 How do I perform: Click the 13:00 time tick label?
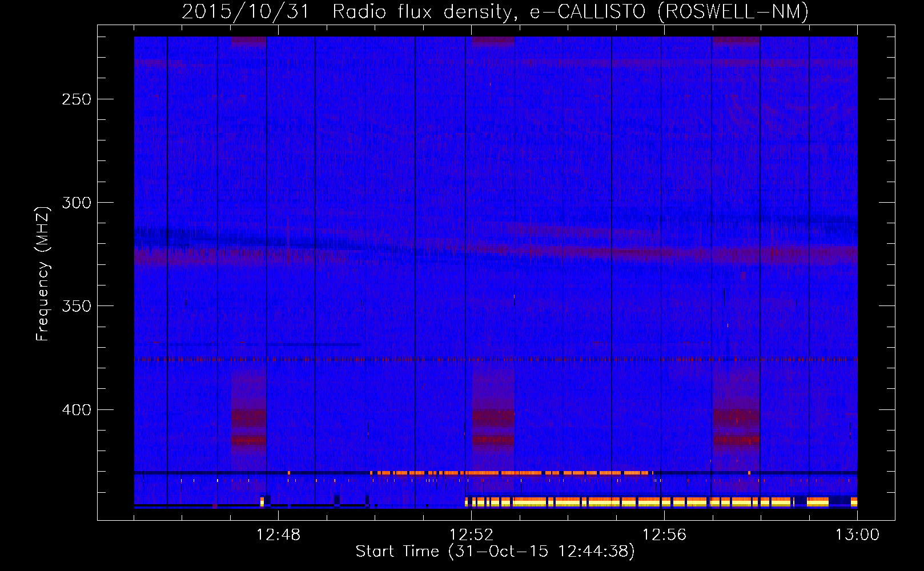pyautogui.click(x=857, y=535)
